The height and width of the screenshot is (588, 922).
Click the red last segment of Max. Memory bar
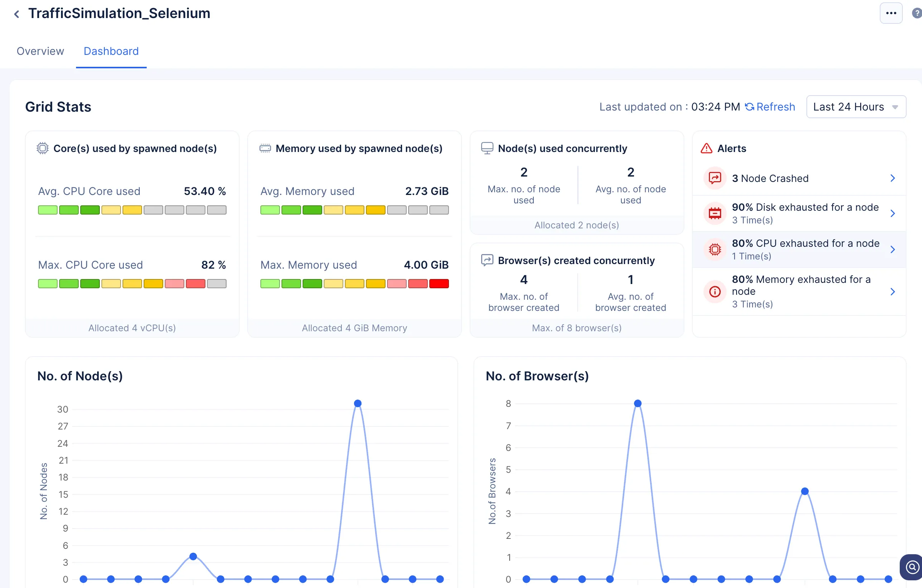[439, 284]
